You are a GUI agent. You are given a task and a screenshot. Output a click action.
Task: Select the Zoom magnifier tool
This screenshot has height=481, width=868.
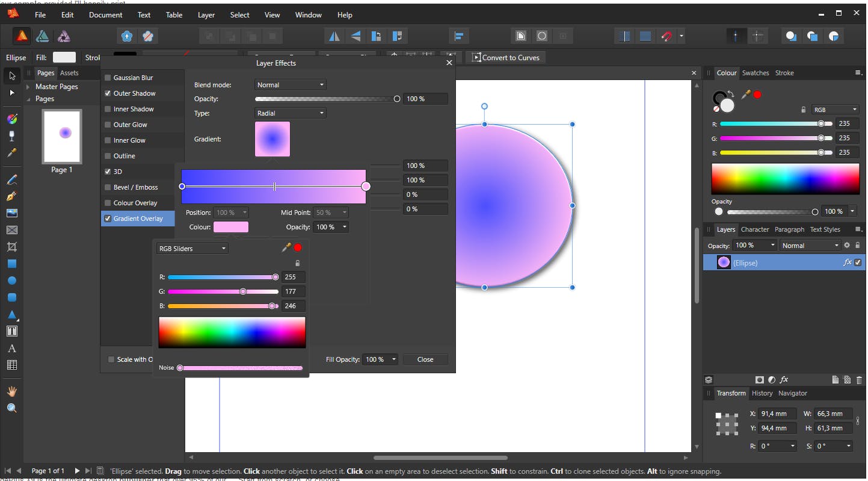tap(12, 408)
